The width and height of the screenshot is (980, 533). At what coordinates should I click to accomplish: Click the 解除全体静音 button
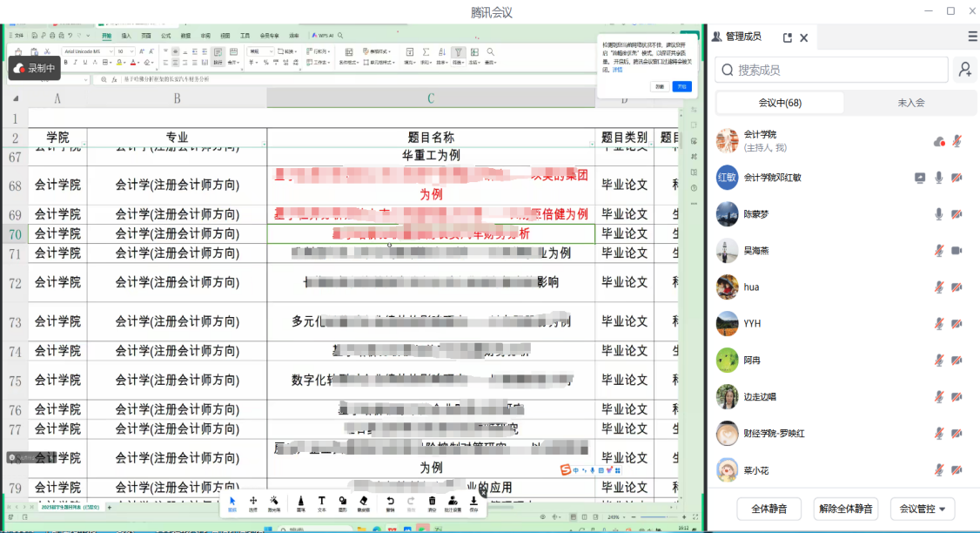click(x=845, y=509)
